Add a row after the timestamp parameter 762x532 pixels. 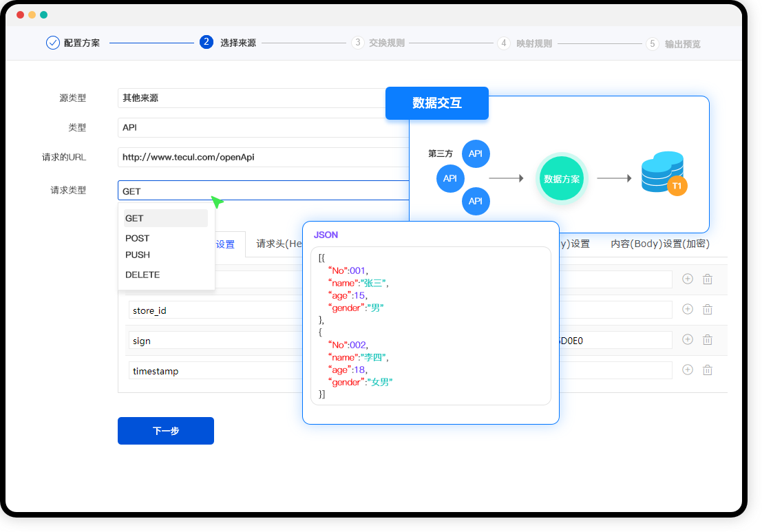pyautogui.click(x=687, y=370)
